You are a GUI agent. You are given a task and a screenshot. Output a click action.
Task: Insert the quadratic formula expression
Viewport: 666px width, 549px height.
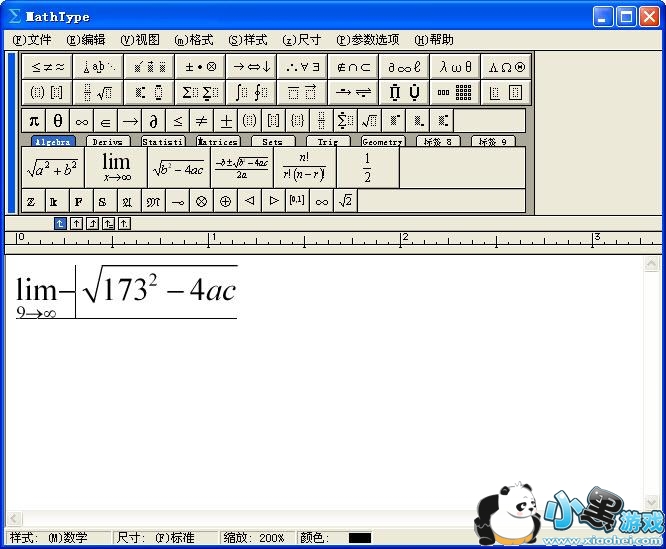(242, 167)
